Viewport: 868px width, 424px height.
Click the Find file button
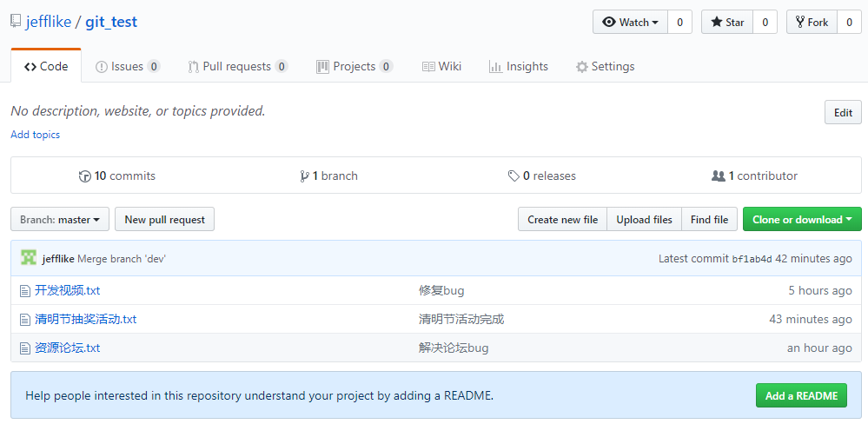709,219
